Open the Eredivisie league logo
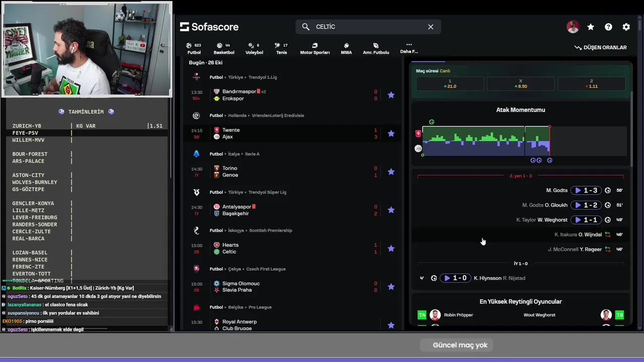 point(196,116)
